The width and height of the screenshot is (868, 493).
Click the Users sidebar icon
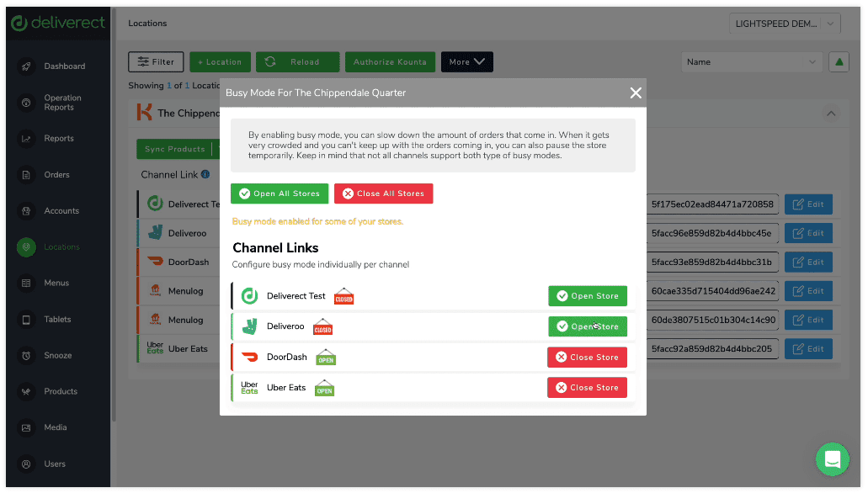pyautogui.click(x=26, y=464)
